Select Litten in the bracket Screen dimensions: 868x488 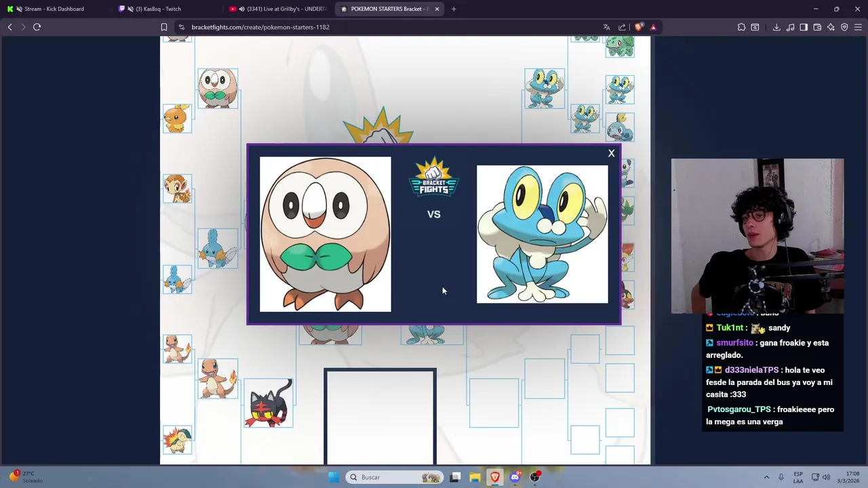(x=269, y=403)
